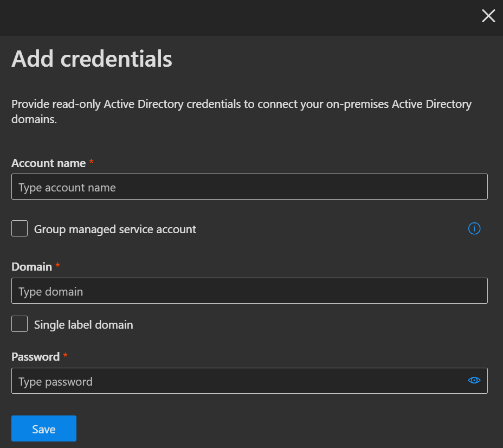Click the 'Single label domain' label text
This screenshot has height=448, width=503.
coord(83,325)
